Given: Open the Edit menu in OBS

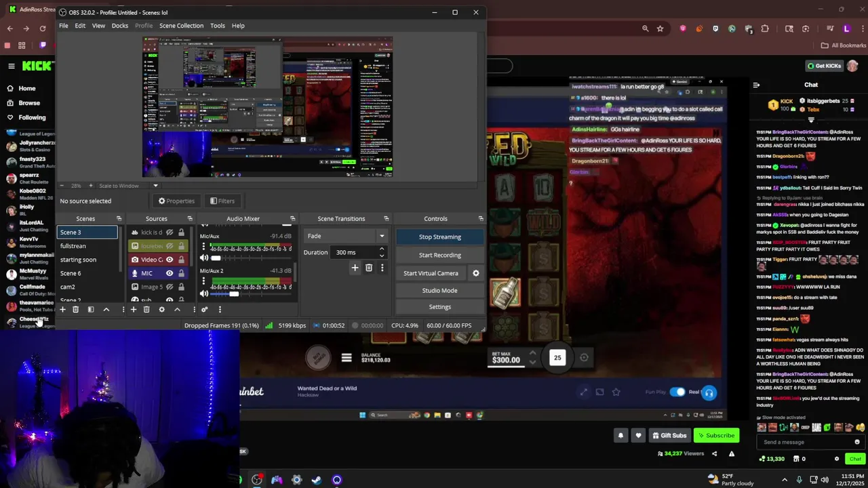Looking at the screenshot, I should (80, 26).
